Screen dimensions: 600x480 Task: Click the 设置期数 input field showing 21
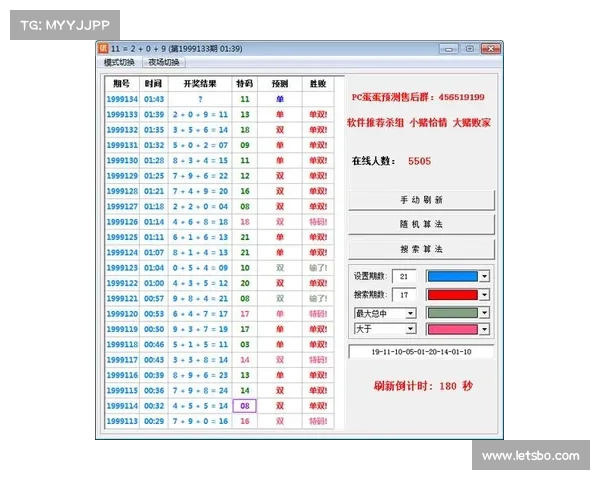pyautogui.click(x=404, y=276)
